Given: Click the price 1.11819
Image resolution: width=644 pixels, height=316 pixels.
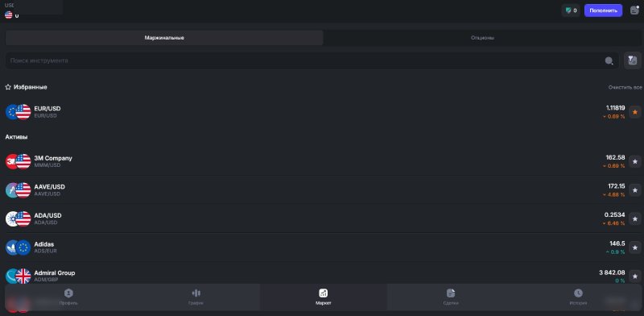Looking at the screenshot, I should tap(615, 108).
